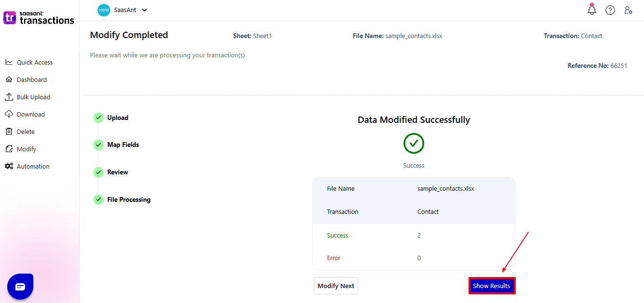644x303 pixels.
Task: Click the SaasAnt Transactions logo
Action: 39,17
